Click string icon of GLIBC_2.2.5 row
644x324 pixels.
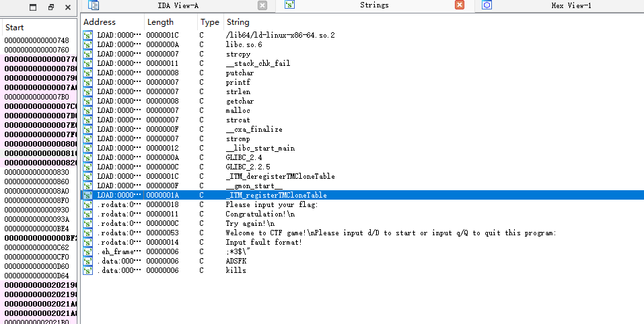88,167
